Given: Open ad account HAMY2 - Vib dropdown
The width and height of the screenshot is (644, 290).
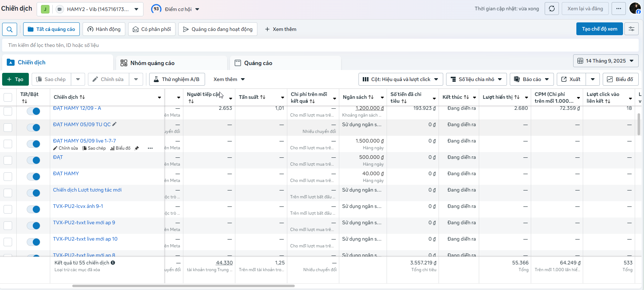Looking at the screenshot, I should (x=90, y=9).
